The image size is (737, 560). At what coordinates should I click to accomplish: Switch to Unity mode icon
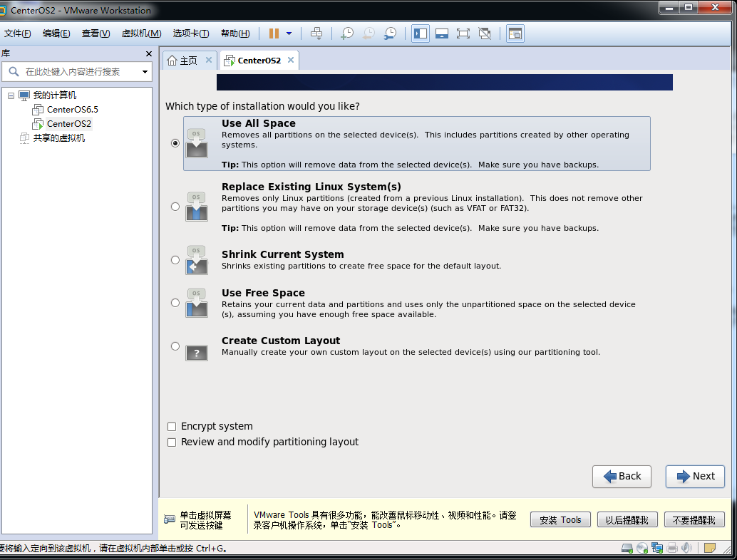485,33
